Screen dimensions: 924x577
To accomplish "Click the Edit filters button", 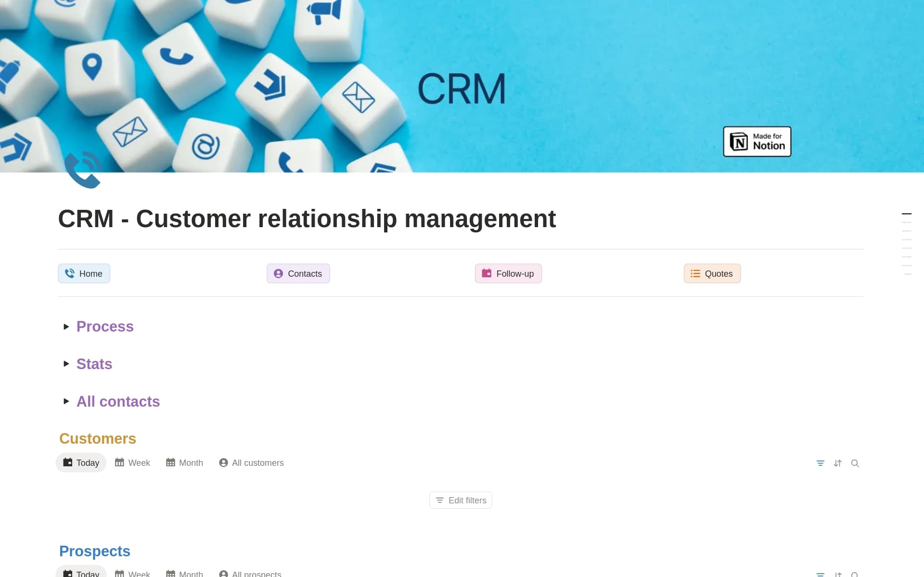I will pos(460,500).
